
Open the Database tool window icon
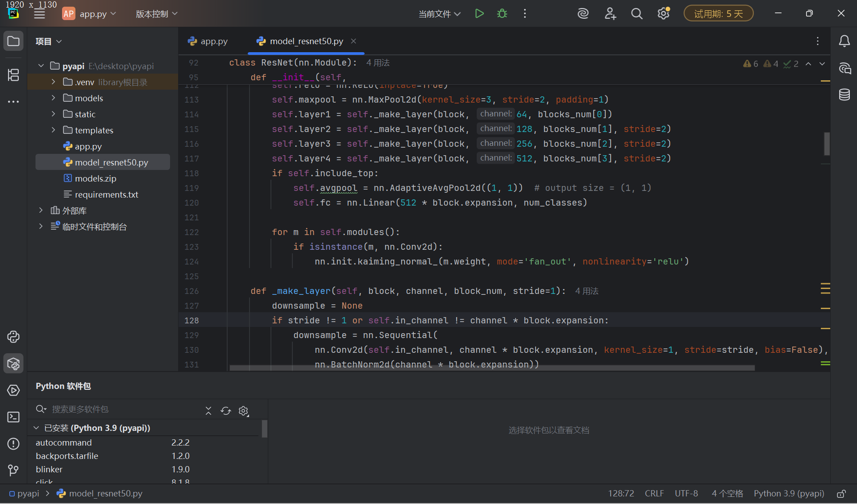point(844,95)
